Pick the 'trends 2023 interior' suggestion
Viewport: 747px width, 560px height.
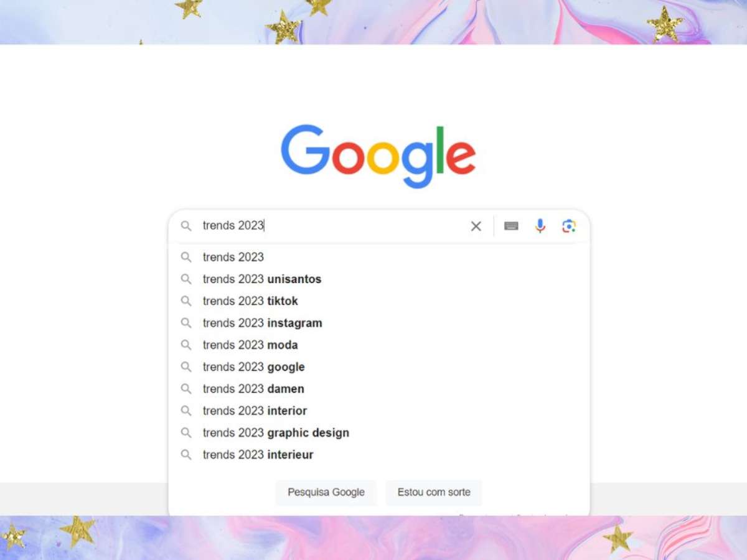point(379,411)
